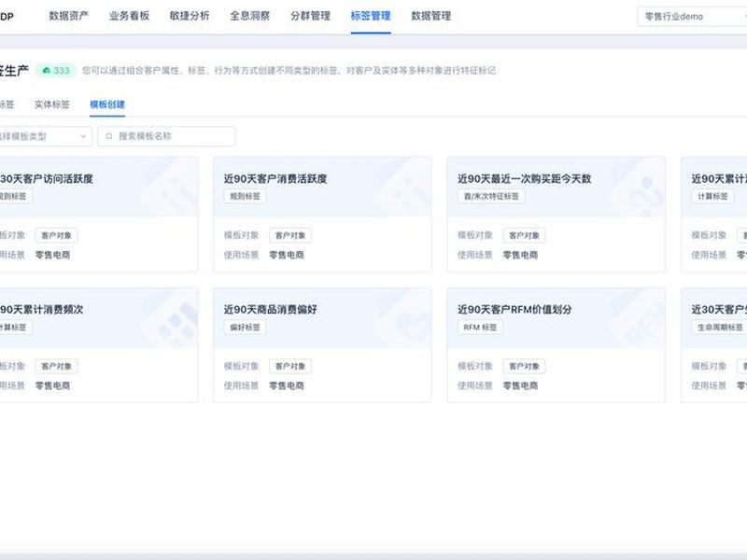Click 客户对象 tag on 近90天客户消费活跃度 card

(x=290, y=236)
